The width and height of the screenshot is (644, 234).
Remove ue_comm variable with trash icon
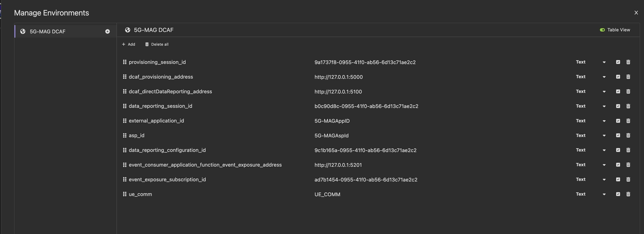(628, 194)
